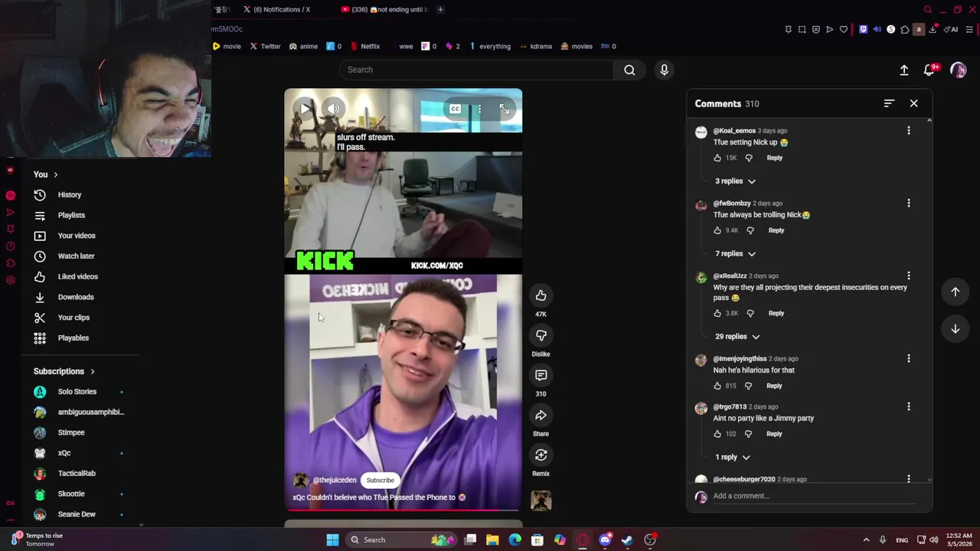Viewport: 980px width, 551px height.
Task: Open xQc subscription channel
Action: pos(64,453)
